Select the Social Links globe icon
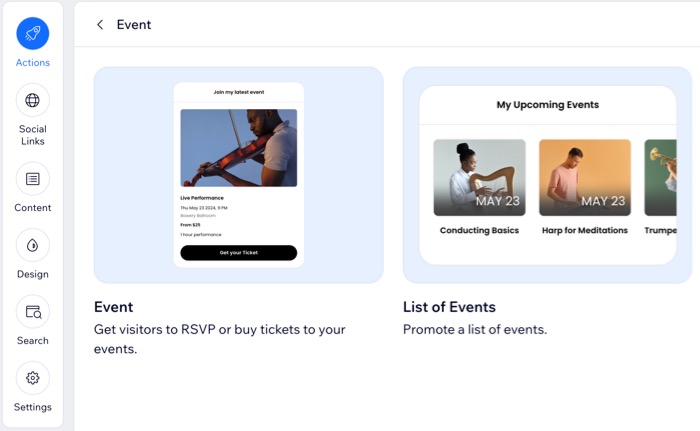Viewport: 700px width, 431px height. pyautogui.click(x=33, y=100)
